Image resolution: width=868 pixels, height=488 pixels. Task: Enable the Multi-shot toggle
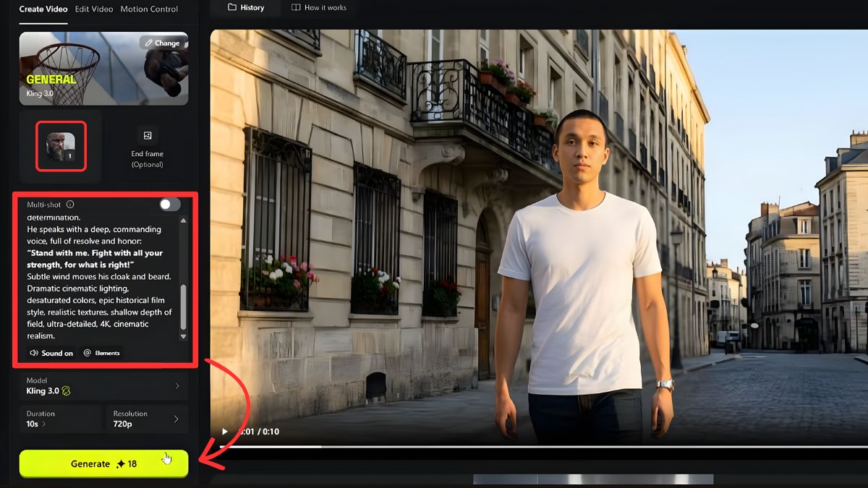coord(170,205)
